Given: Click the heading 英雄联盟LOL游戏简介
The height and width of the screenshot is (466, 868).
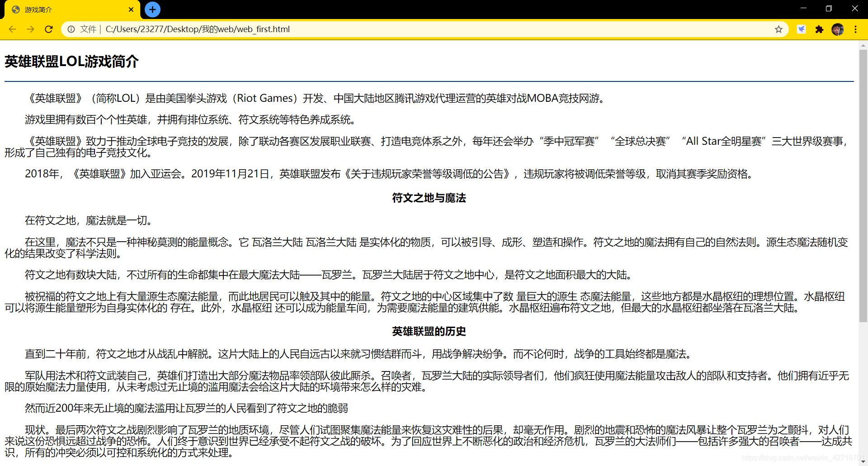Looking at the screenshot, I should (x=71, y=62).
